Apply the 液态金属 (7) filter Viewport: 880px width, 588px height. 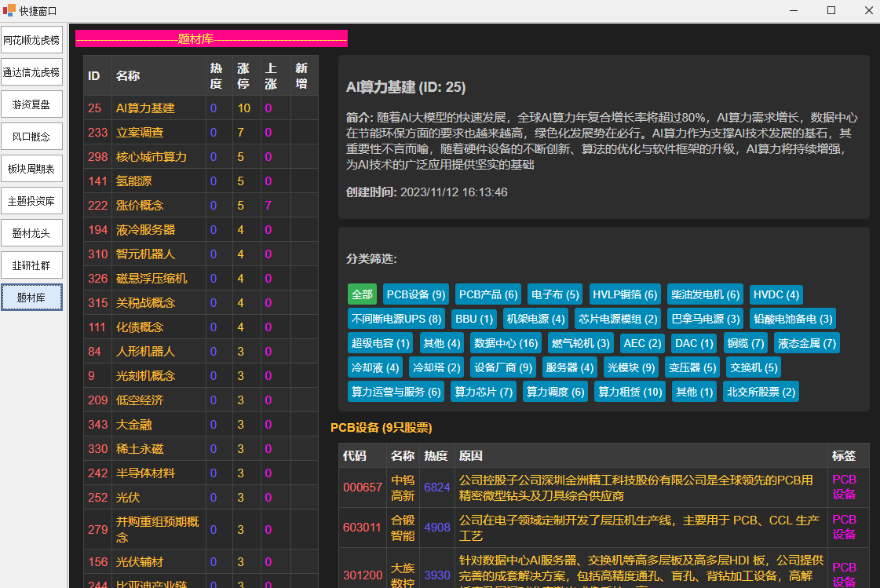pyautogui.click(x=806, y=343)
